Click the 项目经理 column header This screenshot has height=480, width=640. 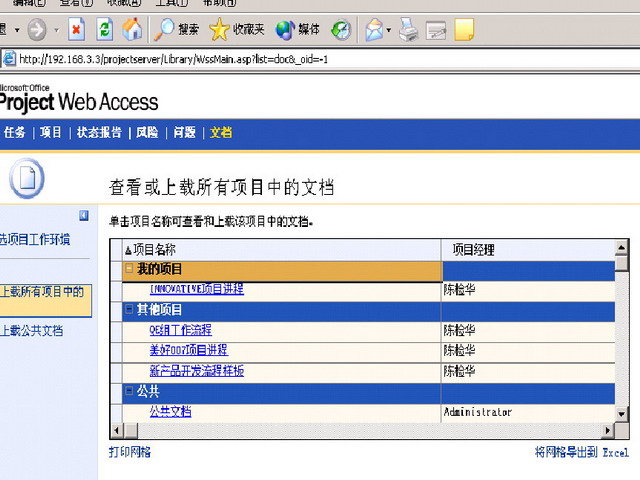point(528,250)
